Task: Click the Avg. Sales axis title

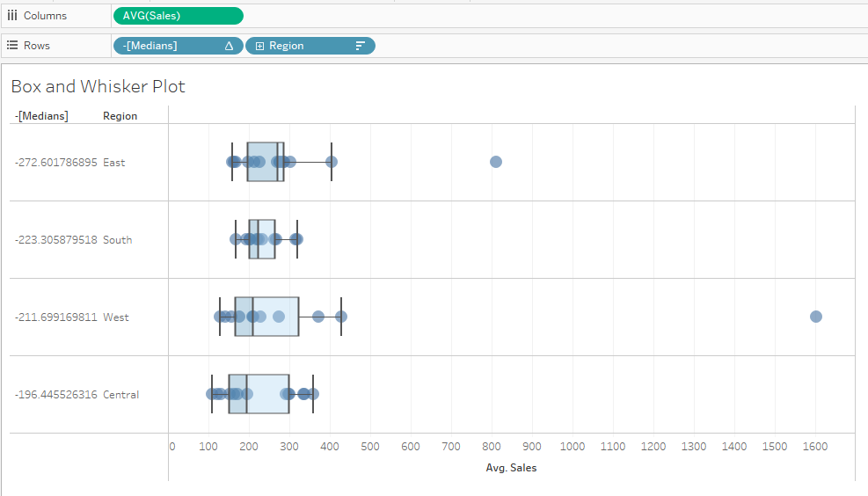Action: pos(511,468)
